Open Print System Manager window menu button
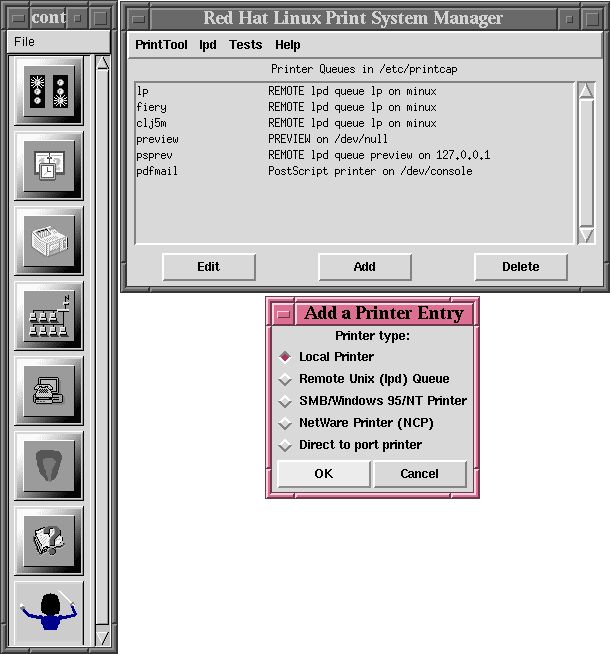 [138, 19]
